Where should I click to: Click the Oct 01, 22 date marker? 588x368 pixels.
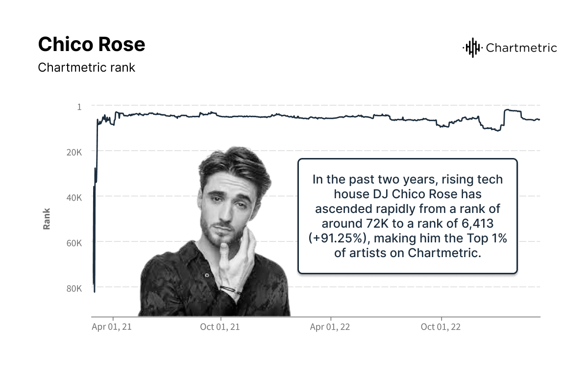(441, 327)
